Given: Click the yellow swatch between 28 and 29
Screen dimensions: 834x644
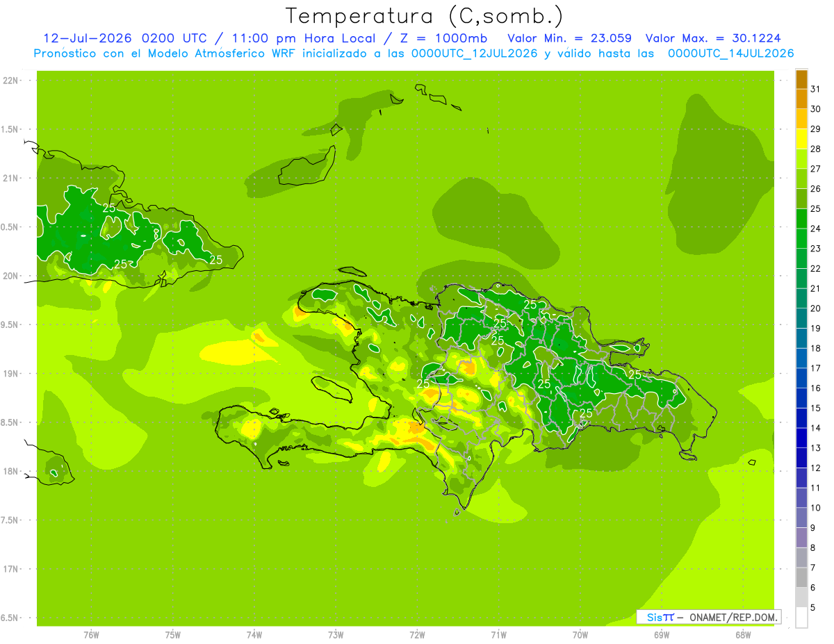Looking at the screenshot, I should point(801,139).
